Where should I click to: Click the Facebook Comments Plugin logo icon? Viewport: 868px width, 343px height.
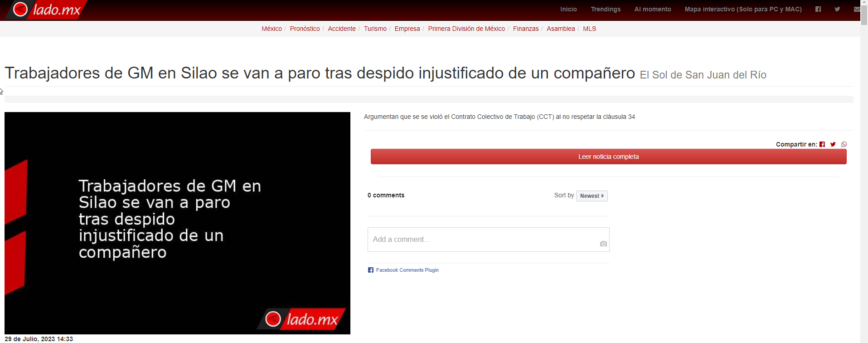pyautogui.click(x=371, y=270)
